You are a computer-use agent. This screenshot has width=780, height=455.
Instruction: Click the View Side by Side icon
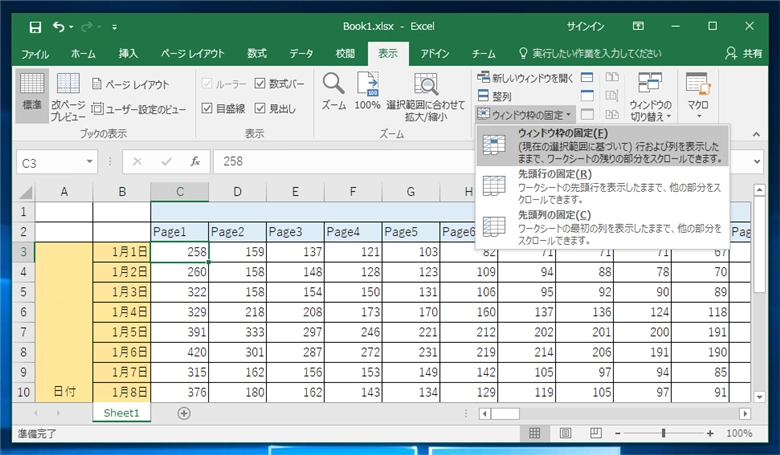(x=612, y=77)
